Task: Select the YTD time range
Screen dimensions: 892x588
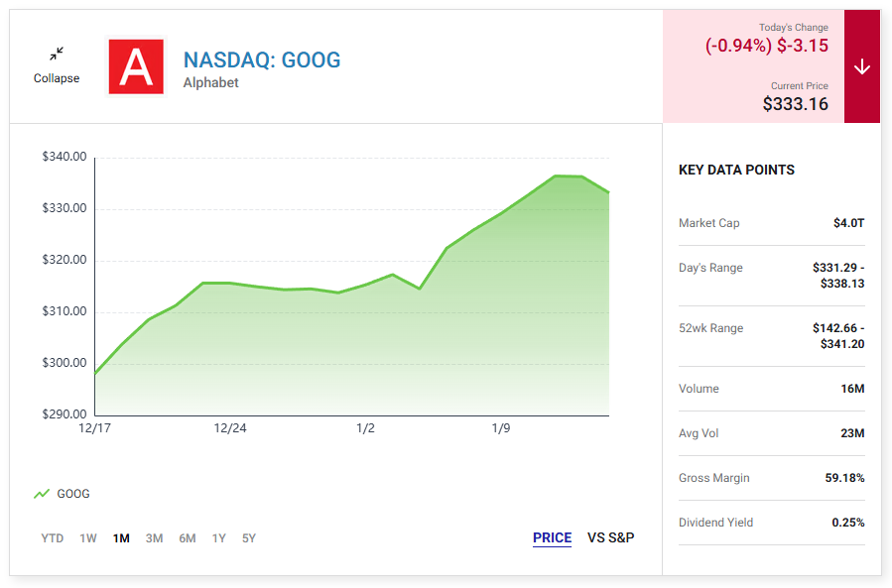Action: (53, 538)
